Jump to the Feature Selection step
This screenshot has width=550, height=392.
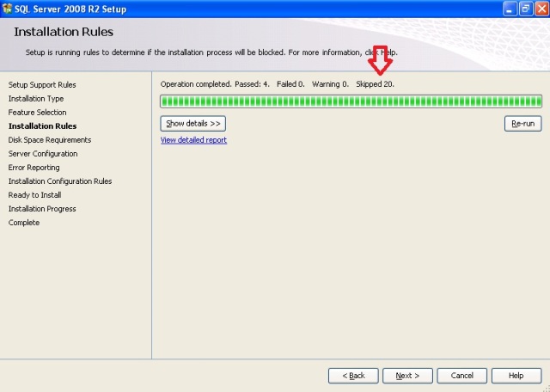(x=37, y=113)
